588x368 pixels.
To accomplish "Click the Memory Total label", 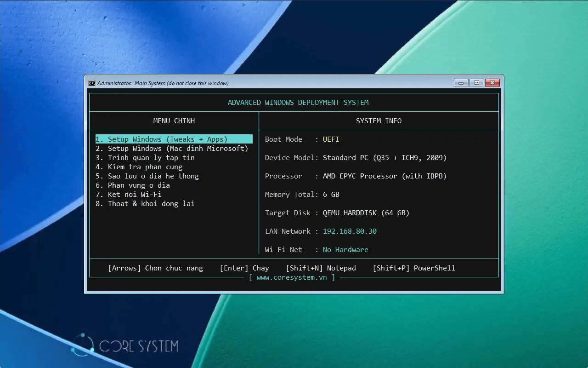I will (x=290, y=194).
